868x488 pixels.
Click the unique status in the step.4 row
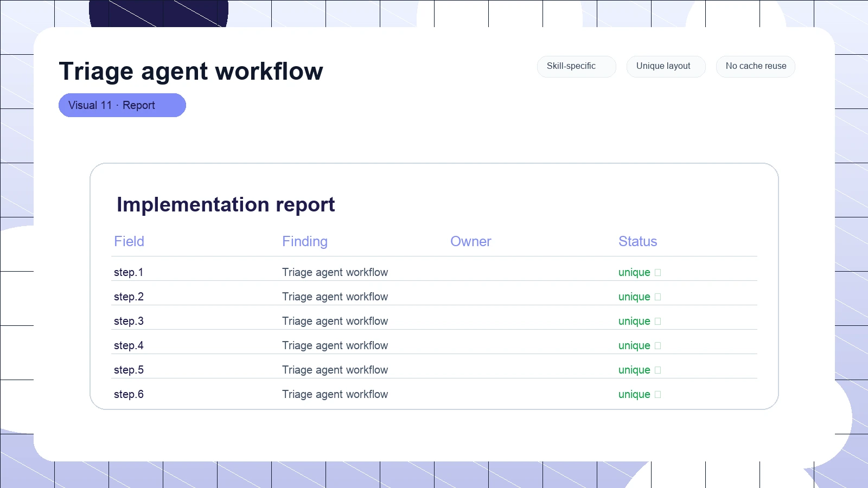pos(634,345)
